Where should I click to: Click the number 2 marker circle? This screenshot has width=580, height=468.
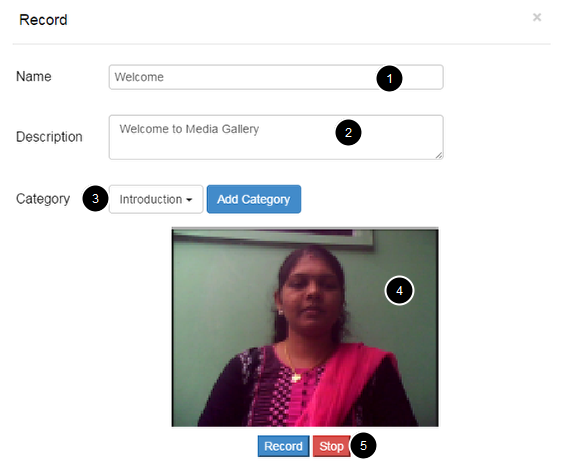click(348, 132)
